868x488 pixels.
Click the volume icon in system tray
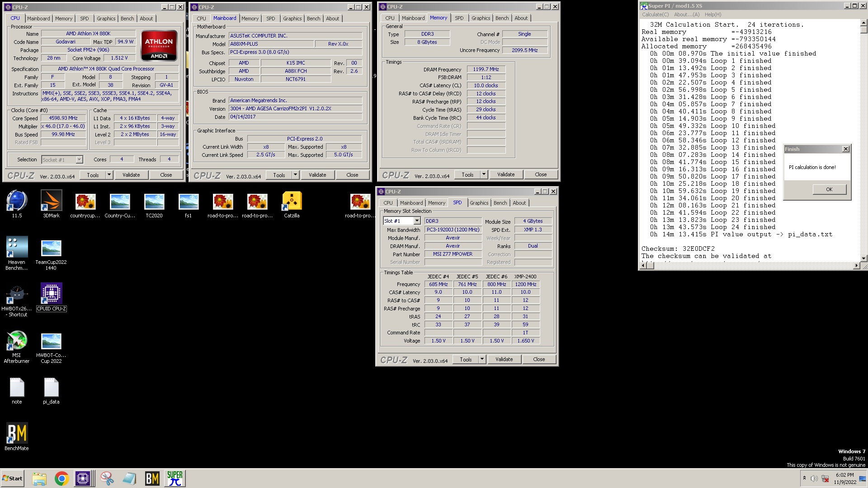click(x=814, y=479)
